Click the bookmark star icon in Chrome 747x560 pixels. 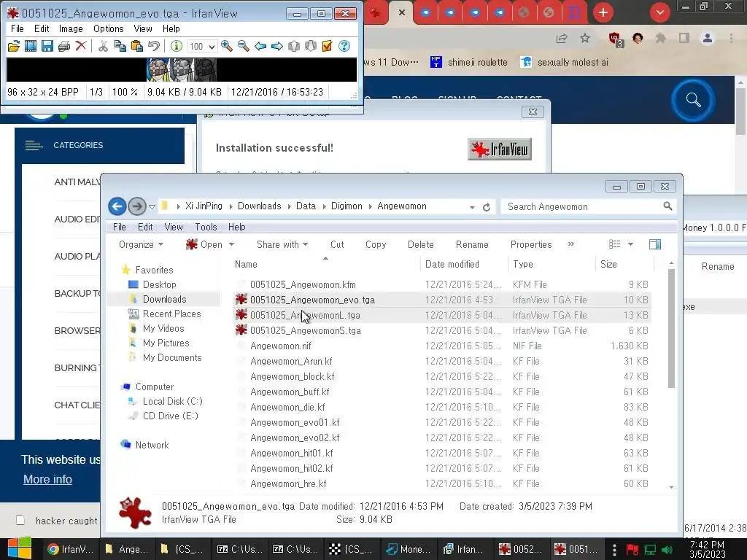585,39
